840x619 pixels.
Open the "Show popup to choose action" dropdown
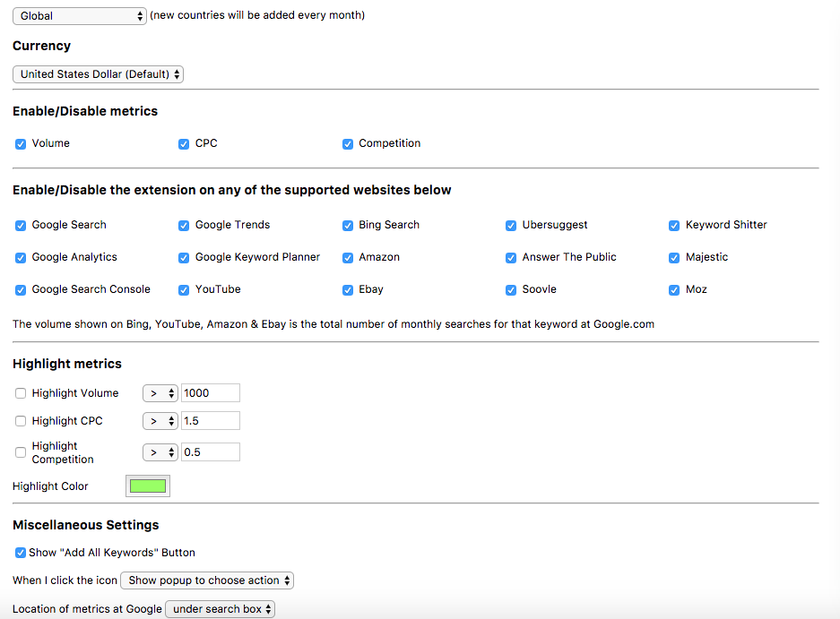click(207, 580)
